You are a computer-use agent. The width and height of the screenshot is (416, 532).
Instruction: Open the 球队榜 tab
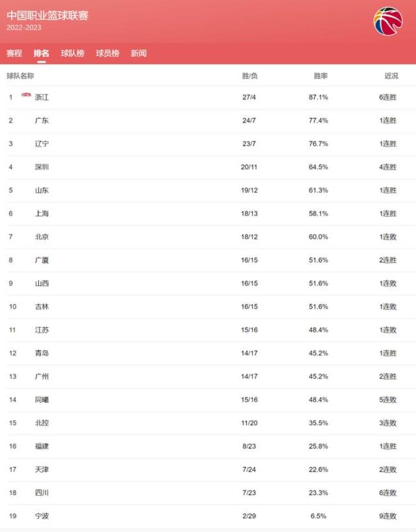tap(73, 53)
